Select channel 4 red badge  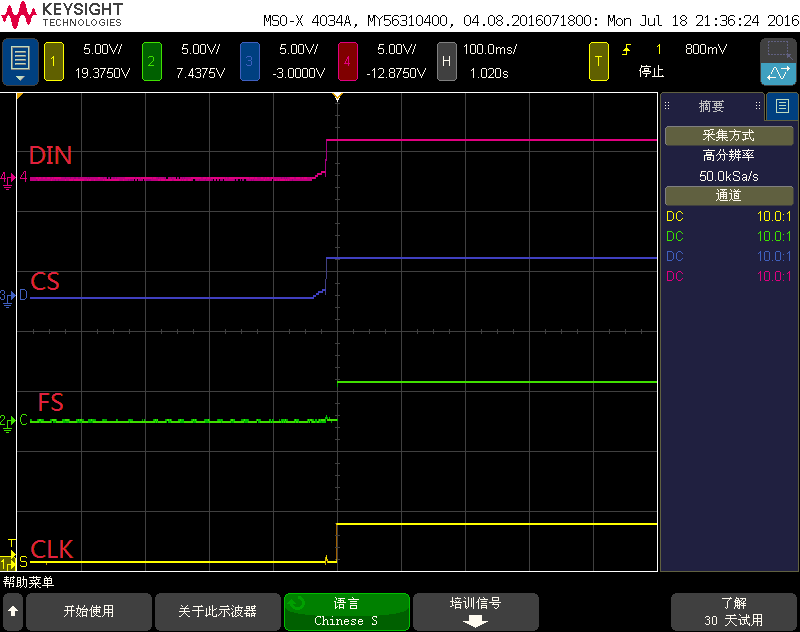pyautogui.click(x=347, y=62)
